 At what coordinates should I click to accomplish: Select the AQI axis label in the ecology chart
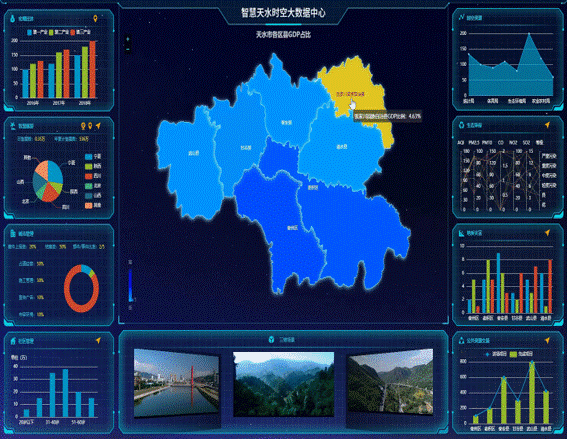pos(461,143)
